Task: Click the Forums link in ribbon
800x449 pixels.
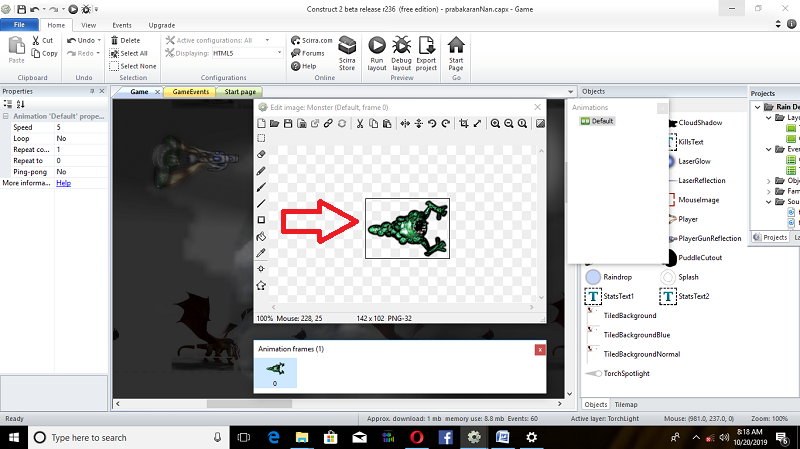Action: click(308, 53)
